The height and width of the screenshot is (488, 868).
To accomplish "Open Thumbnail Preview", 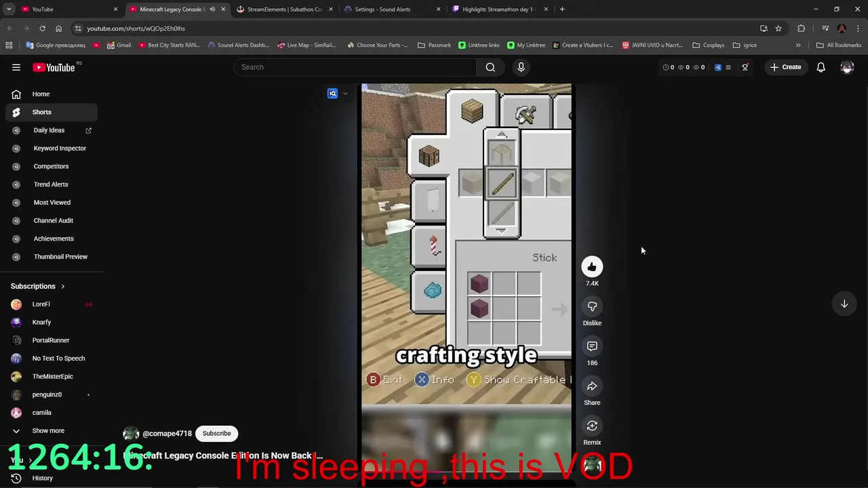I will (x=52, y=257).
